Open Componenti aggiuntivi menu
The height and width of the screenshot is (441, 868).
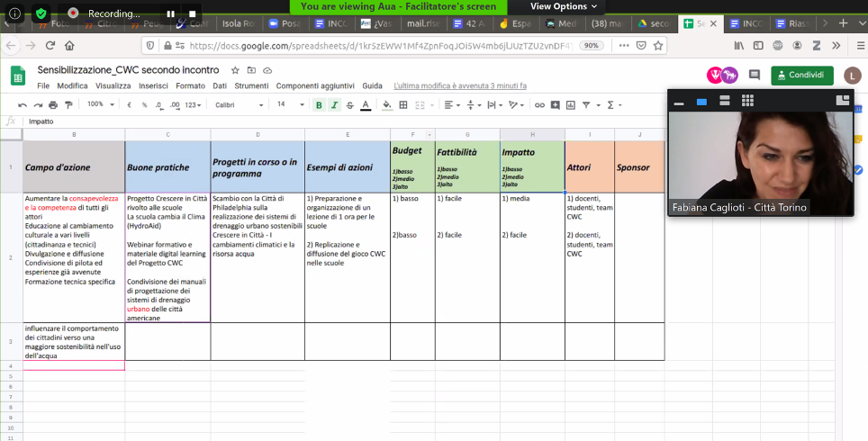315,85
